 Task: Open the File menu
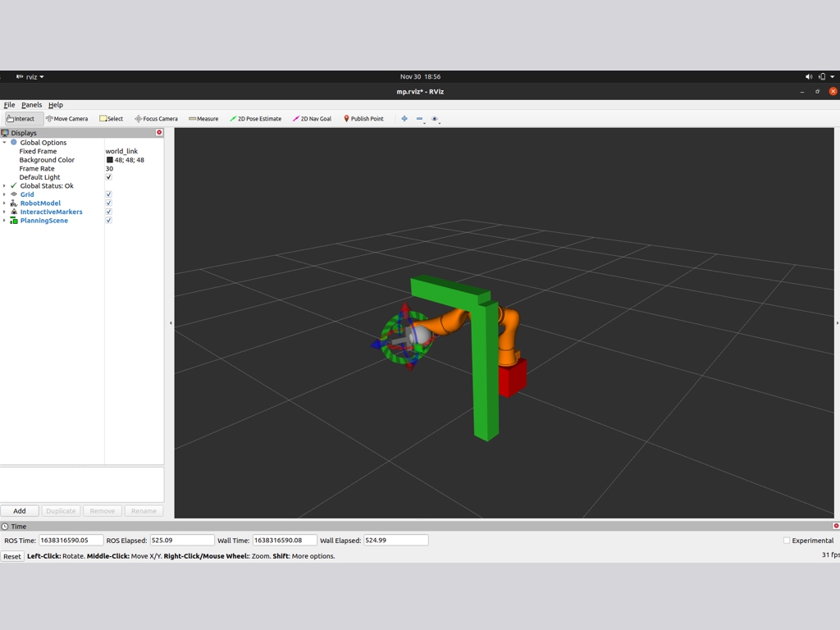[x=9, y=105]
